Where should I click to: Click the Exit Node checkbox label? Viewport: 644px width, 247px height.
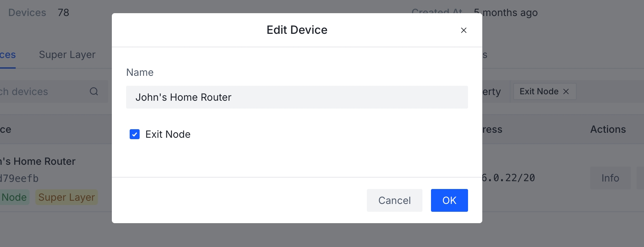168,134
